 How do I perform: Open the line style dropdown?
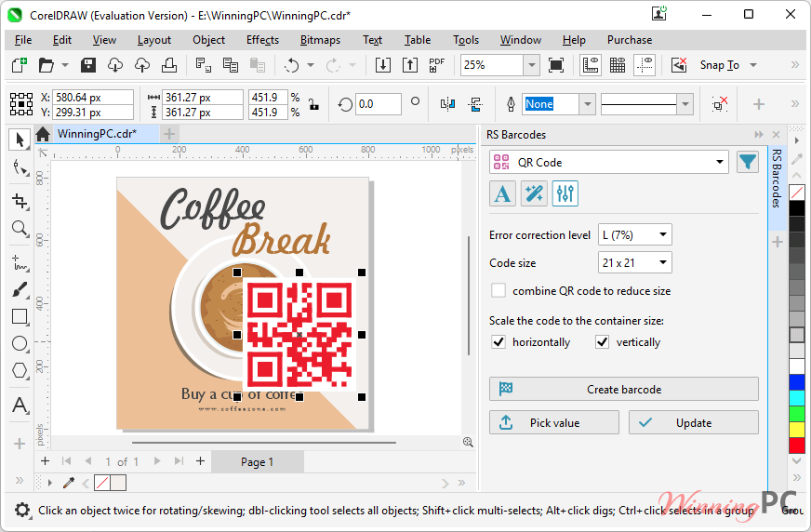click(x=685, y=104)
